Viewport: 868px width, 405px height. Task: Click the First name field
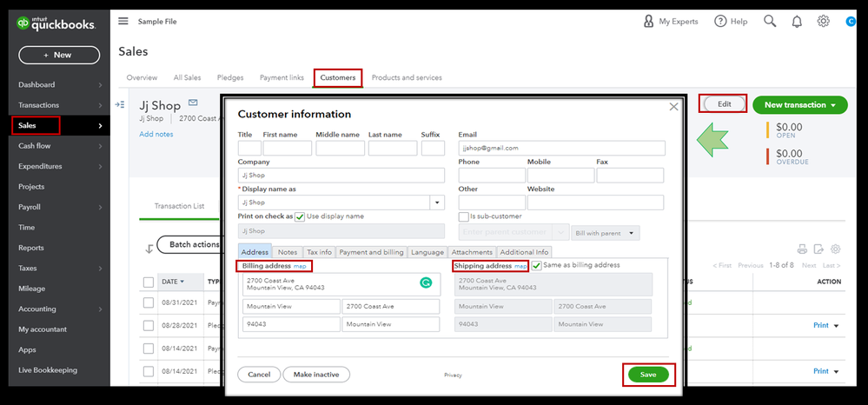(288, 148)
